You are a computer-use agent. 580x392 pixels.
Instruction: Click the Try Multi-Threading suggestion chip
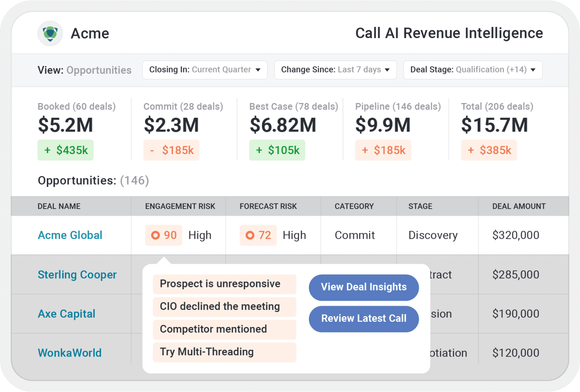pos(224,352)
